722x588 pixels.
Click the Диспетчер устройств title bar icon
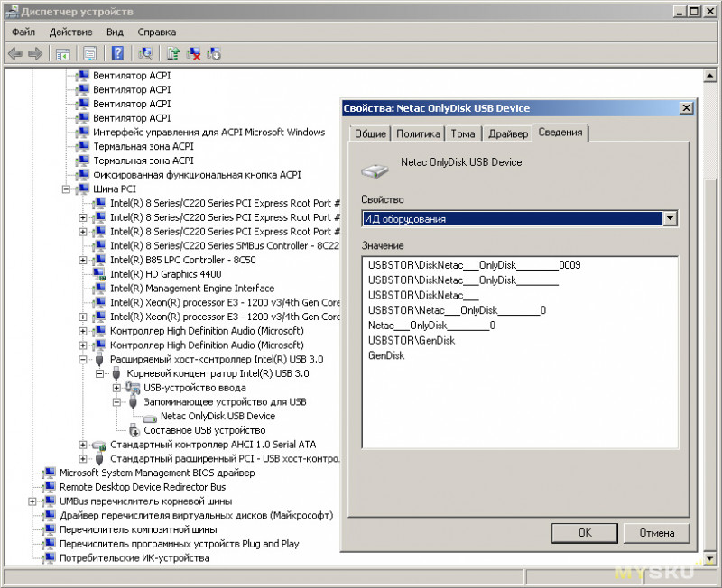[x=12, y=11]
